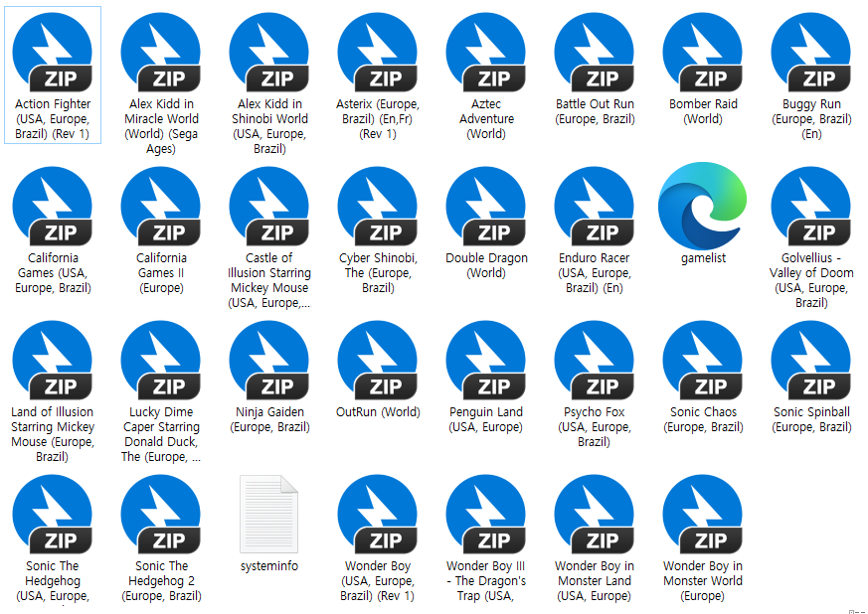Select the Cyber Shinobi ZIP icon
Viewport: 868px width, 614px height.
[x=378, y=207]
